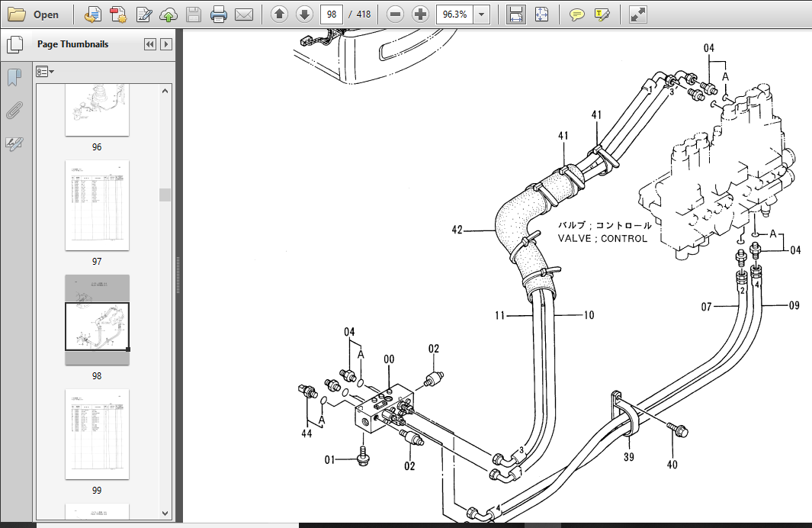Click the upload to cloud icon

(168, 14)
